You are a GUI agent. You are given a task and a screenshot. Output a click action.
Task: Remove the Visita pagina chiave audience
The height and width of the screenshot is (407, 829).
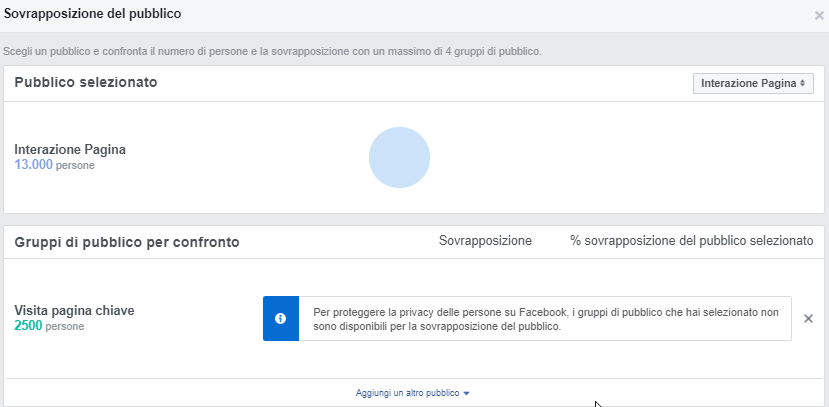coord(808,318)
